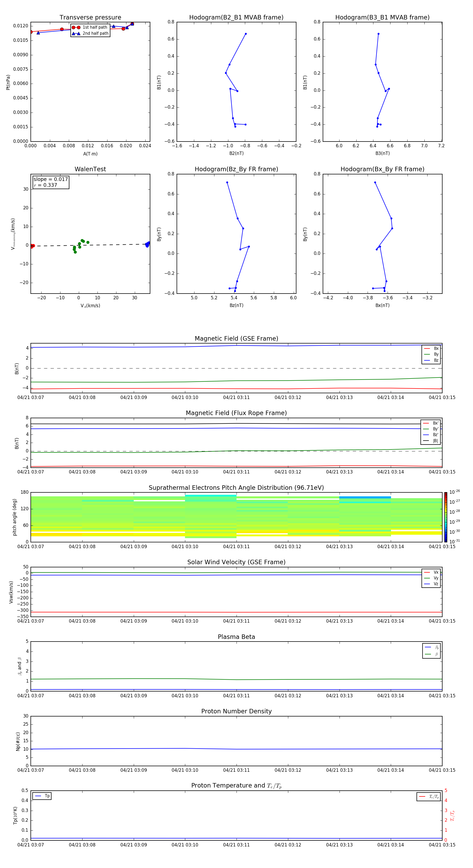Click the Suprathermal Electrons Pitch Angle Distribution title
This screenshot has width=473, height=868.
pos(236,488)
